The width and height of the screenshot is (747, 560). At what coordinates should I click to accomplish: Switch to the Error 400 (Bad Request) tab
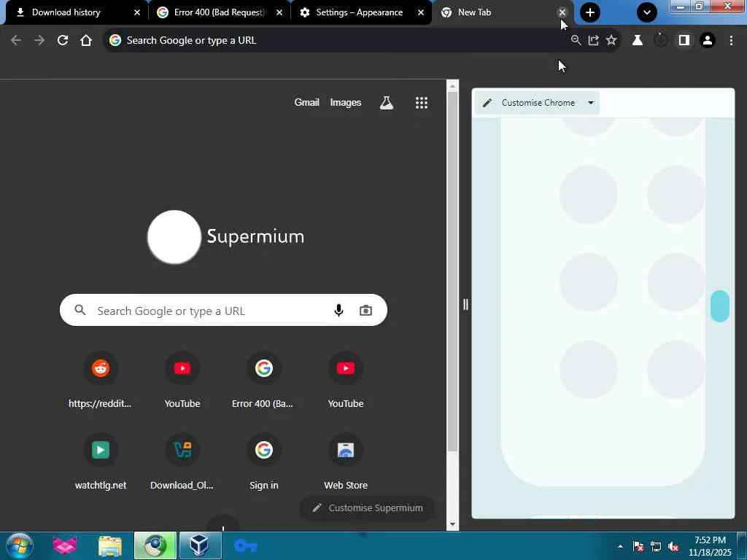coord(219,12)
